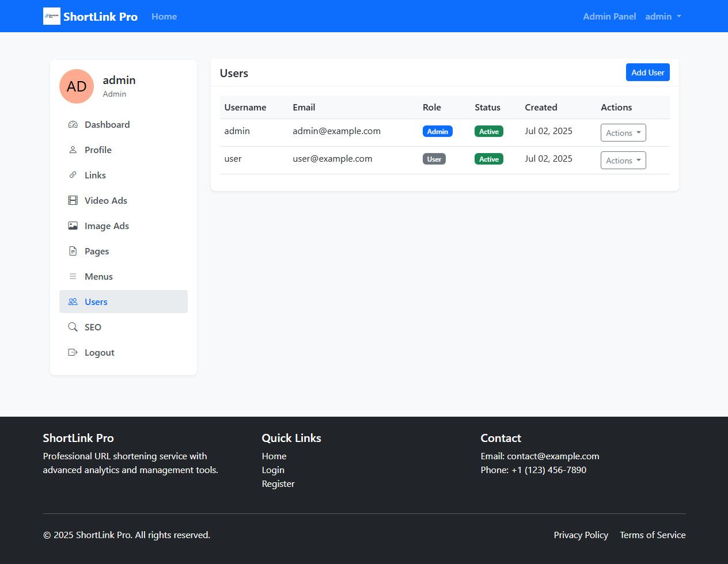Click the Active badge in user row
This screenshot has width=728, height=564.
coord(489,159)
